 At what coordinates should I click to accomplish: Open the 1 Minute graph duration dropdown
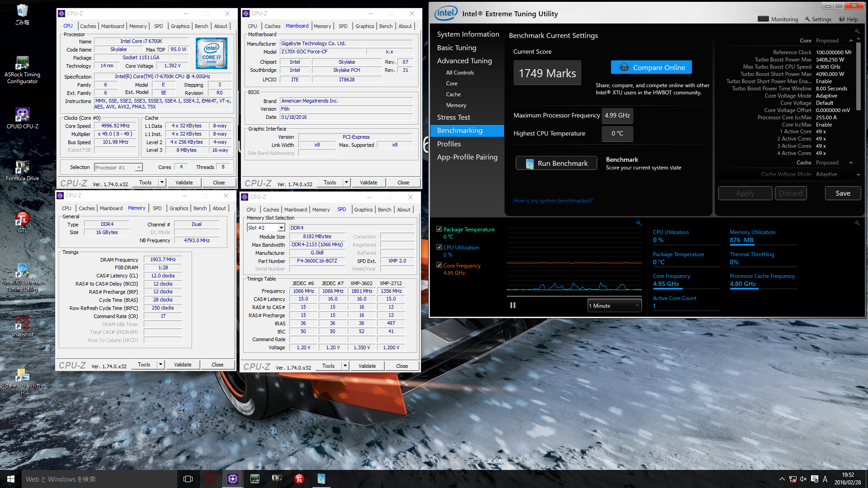click(x=614, y=306)
